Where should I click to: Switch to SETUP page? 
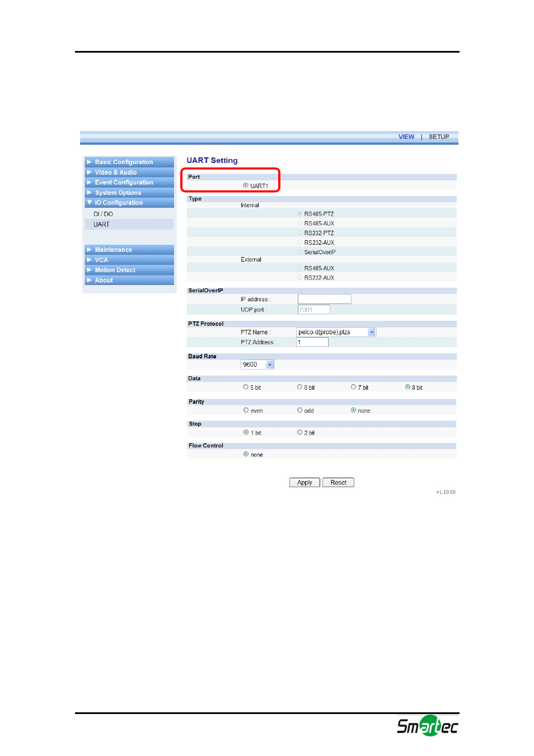click(x=439, y=137)
